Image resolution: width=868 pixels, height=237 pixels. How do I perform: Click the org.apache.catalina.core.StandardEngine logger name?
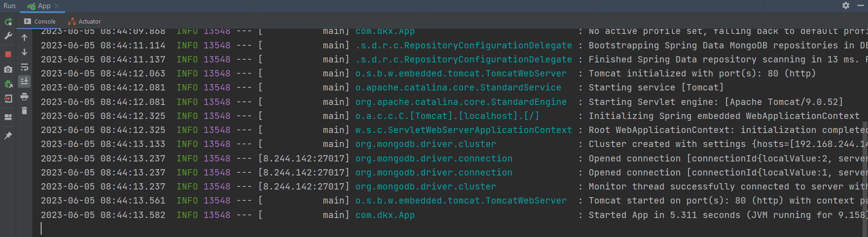(x=461, y=102)
